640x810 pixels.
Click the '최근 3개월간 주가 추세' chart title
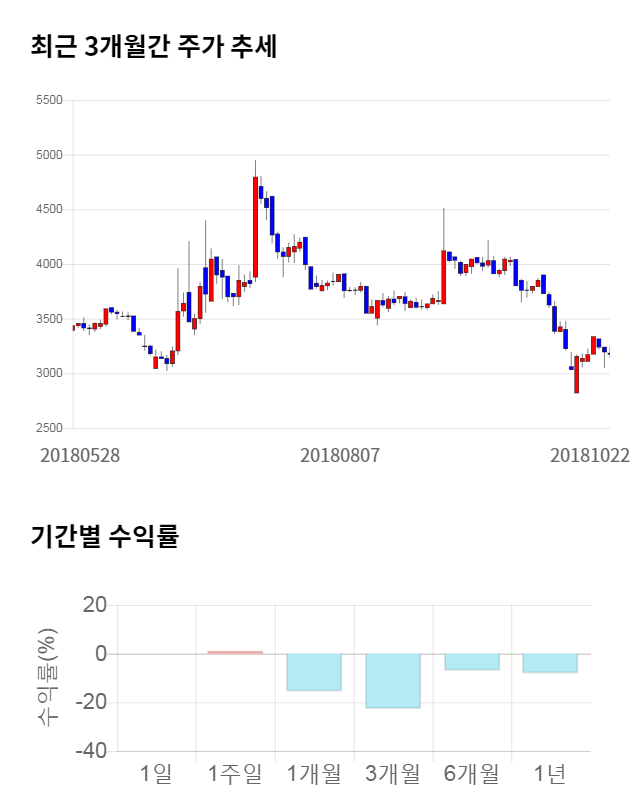point(153,46)
